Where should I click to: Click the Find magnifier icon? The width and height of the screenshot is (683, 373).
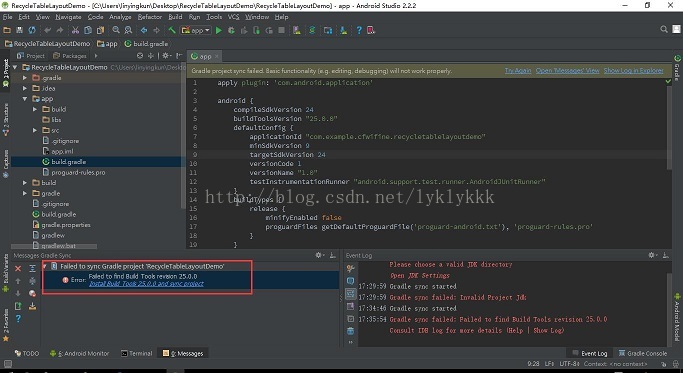point(116,30)
